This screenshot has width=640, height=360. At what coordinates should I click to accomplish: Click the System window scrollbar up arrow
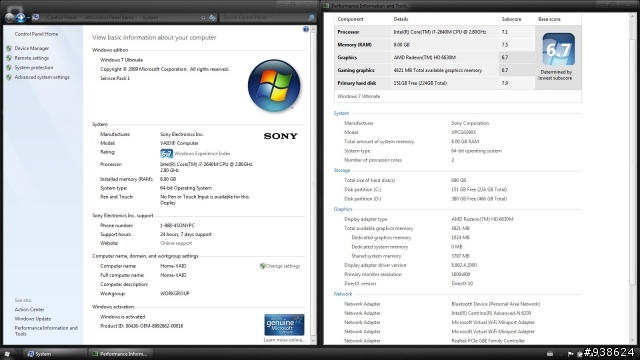[x=313, y=29]
